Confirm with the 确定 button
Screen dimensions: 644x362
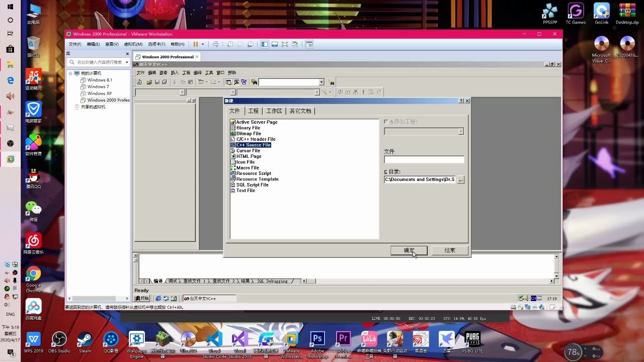[408, 250]
